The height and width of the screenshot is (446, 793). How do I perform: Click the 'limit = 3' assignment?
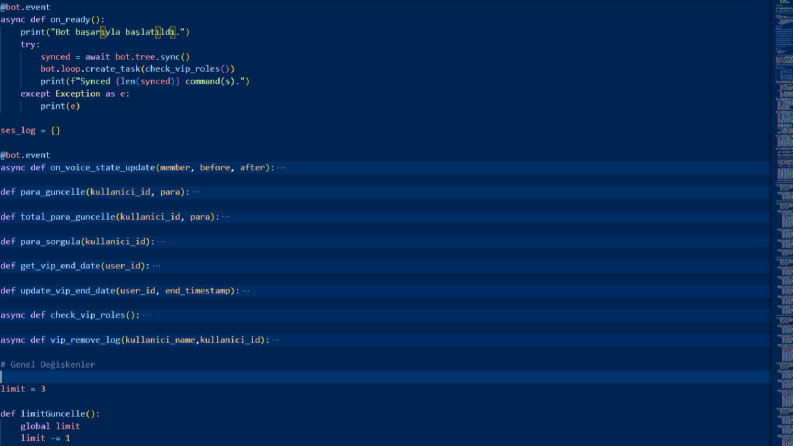click(x=23, y=389)
